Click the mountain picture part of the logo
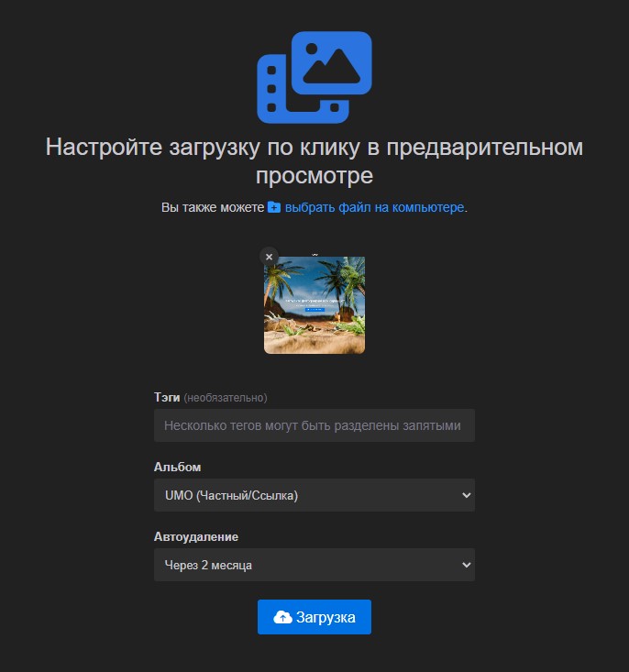This screenshot has width=629, height=672. [x=331, y=62]
